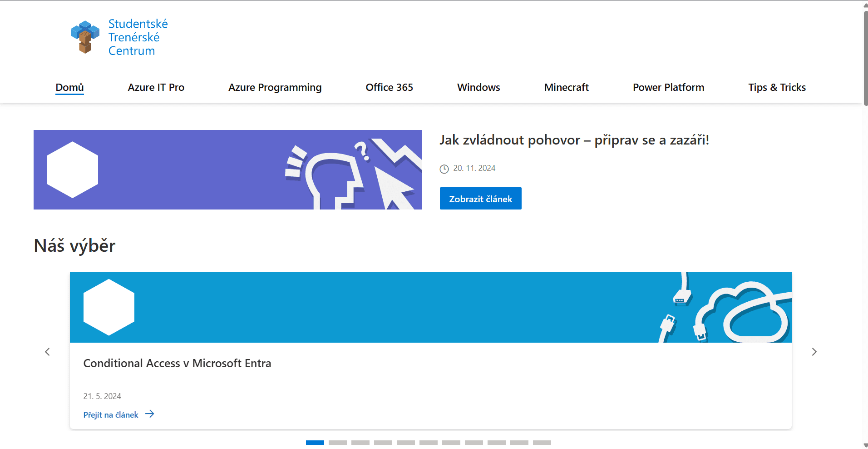Click arrow icon next to Přejít na článek
Screen dimensions: 868x449
149,414
